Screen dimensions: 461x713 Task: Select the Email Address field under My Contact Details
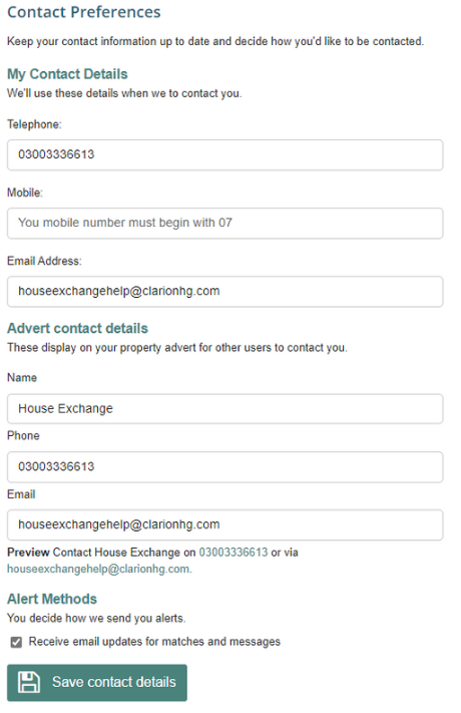pos(225,291)
